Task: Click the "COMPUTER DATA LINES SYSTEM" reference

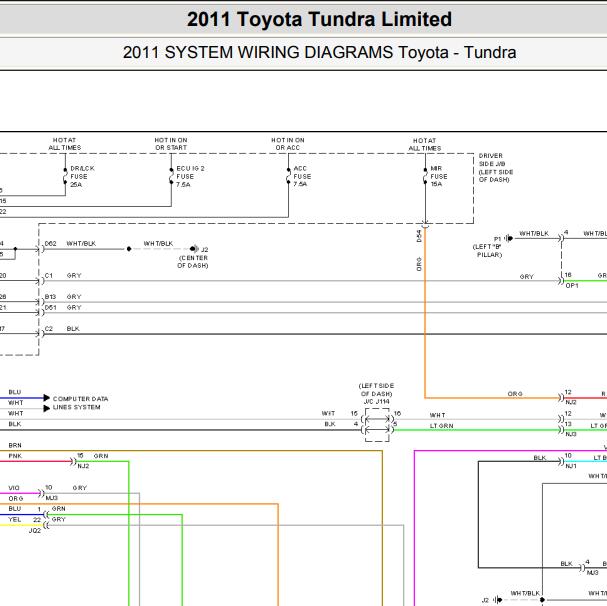Action: [x=81, y=403]
